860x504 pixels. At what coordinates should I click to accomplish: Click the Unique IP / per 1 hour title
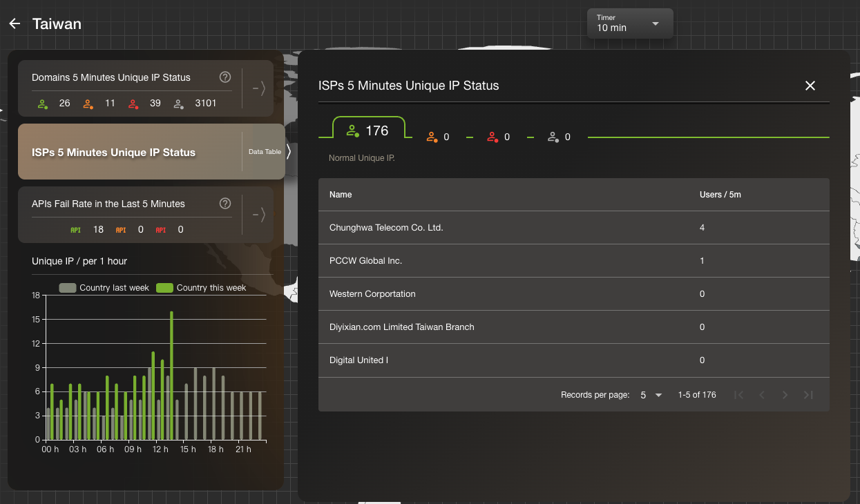pos(79,261)
